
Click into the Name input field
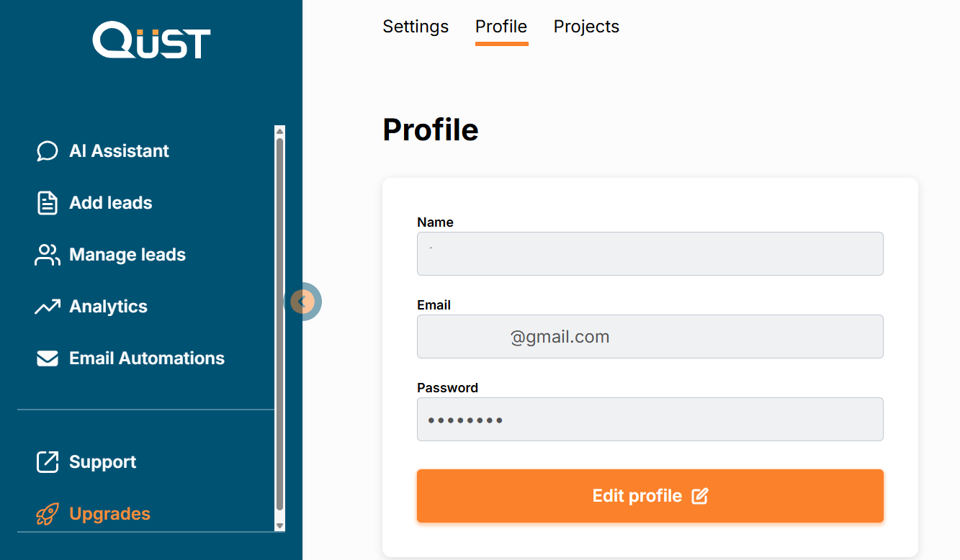pyautogui.click(x=650, y=253)
